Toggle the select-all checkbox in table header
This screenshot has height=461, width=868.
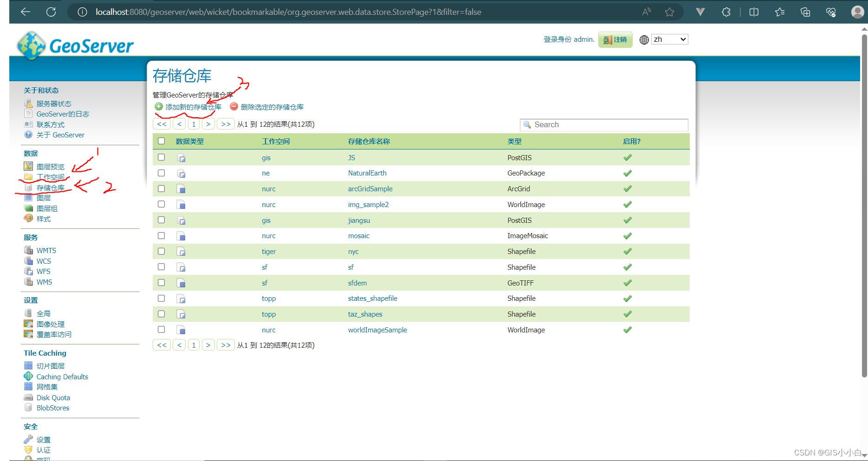tap(161, 141)
